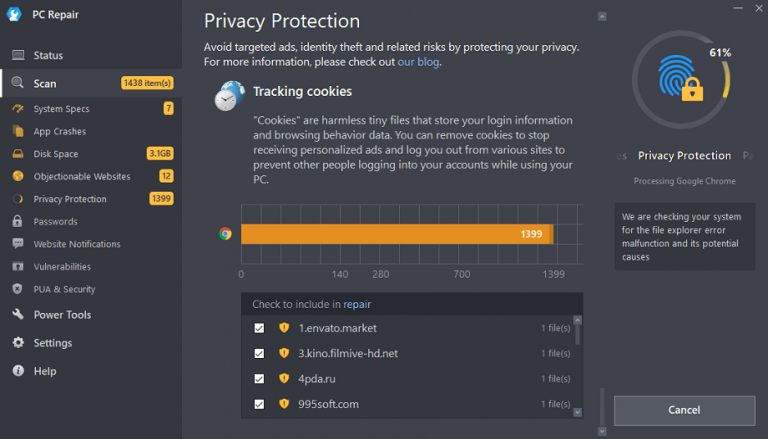Screen dimensions: 768x439
Task: Uncheck the 4pda.ru checkbox
Action: pos(259,379)
